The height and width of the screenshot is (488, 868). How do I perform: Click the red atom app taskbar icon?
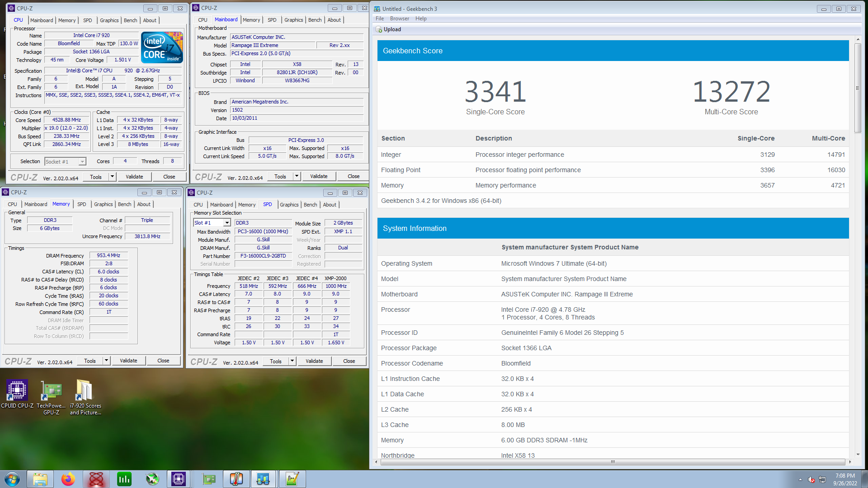[x=96, y=479]
